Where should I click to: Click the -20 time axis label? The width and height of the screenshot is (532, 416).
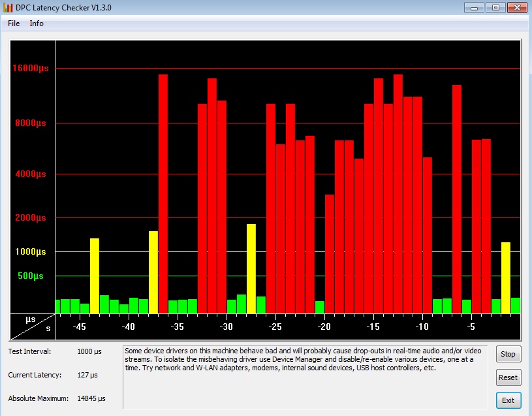324,327
